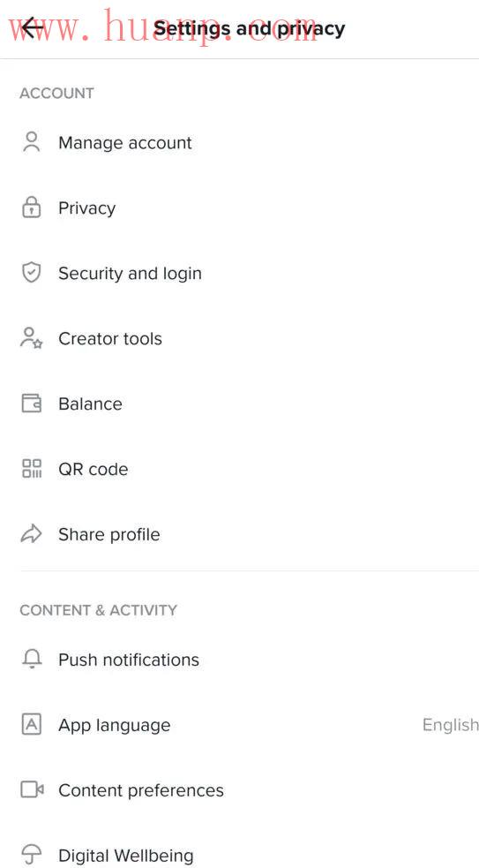Open the Privacy menu item
The height and width of the screenshot is (868, 479).
[x=240, y=208]
